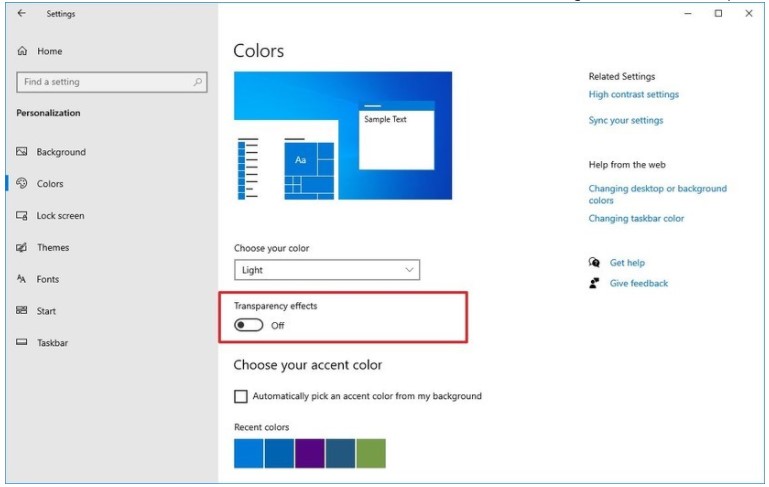This screenshot has height=487, width=769.
Task: Click the back arrow in Settings
Action: click(x=22, y=13)
